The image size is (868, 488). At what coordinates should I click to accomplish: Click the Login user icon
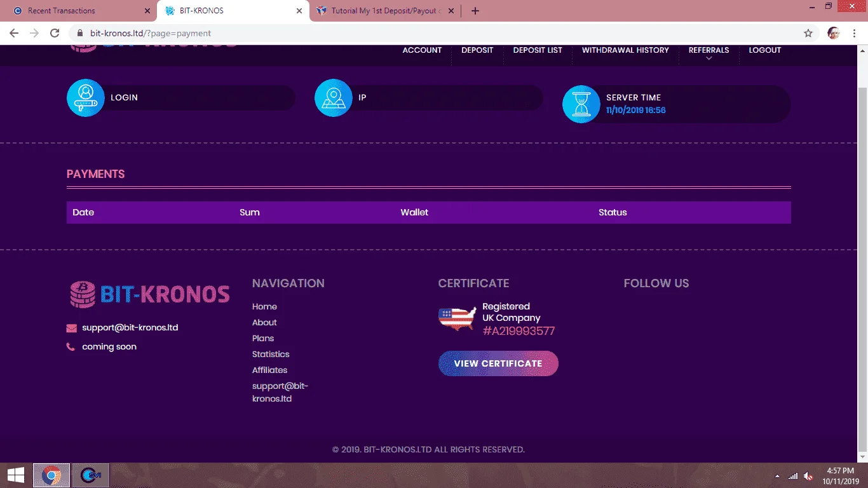86,98
